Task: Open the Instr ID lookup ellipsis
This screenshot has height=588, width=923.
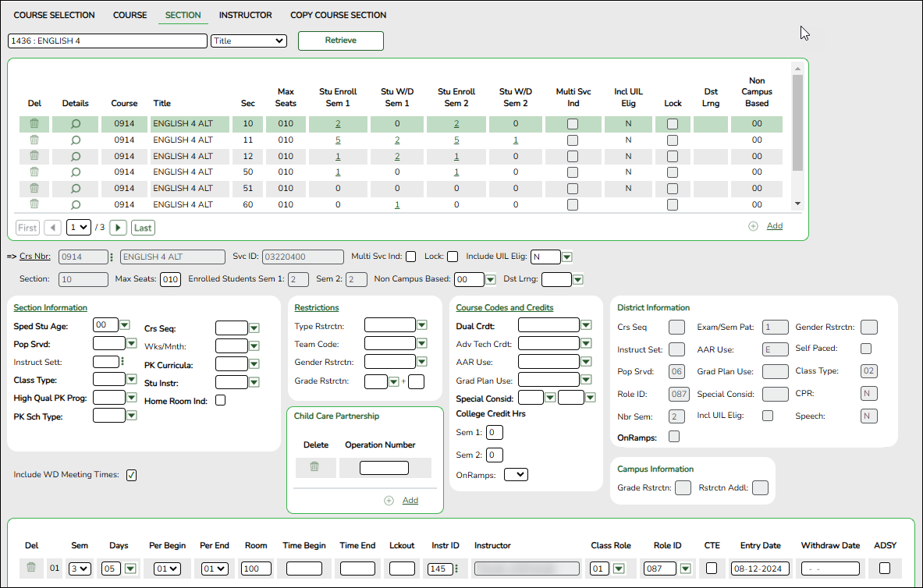Action: coord(457,569)
